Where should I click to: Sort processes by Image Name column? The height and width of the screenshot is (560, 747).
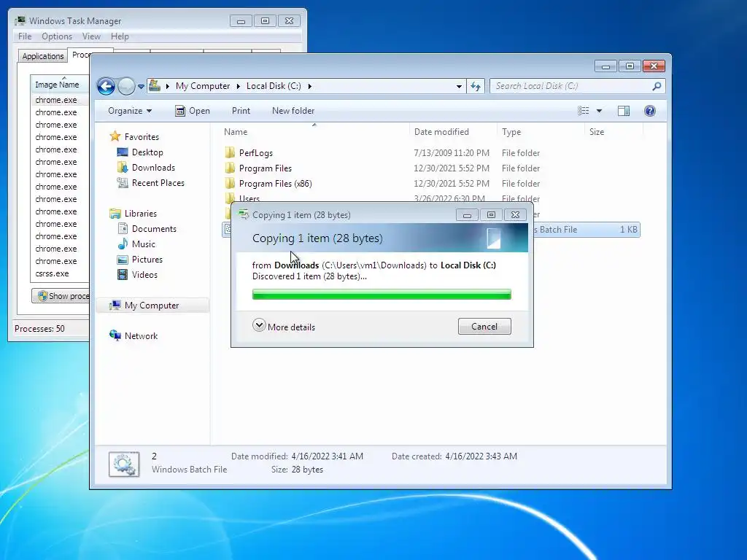[60, 85]
